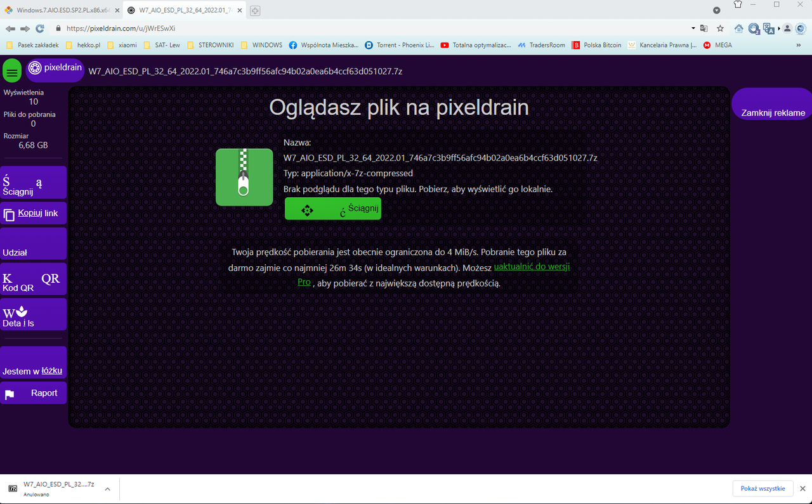This screenshot has height=504, width=812.
Task: Open the Kod QR panel
Action: pos(33,279)
